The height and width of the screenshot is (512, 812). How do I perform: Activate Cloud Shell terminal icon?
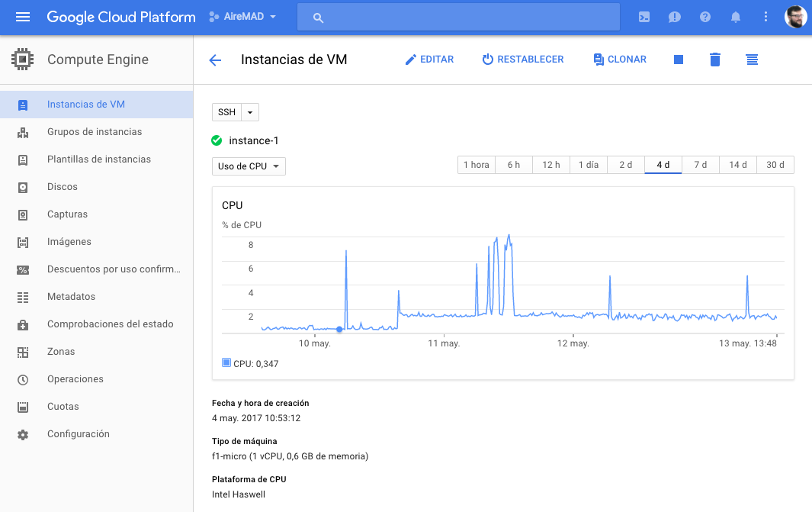[644, 17]
